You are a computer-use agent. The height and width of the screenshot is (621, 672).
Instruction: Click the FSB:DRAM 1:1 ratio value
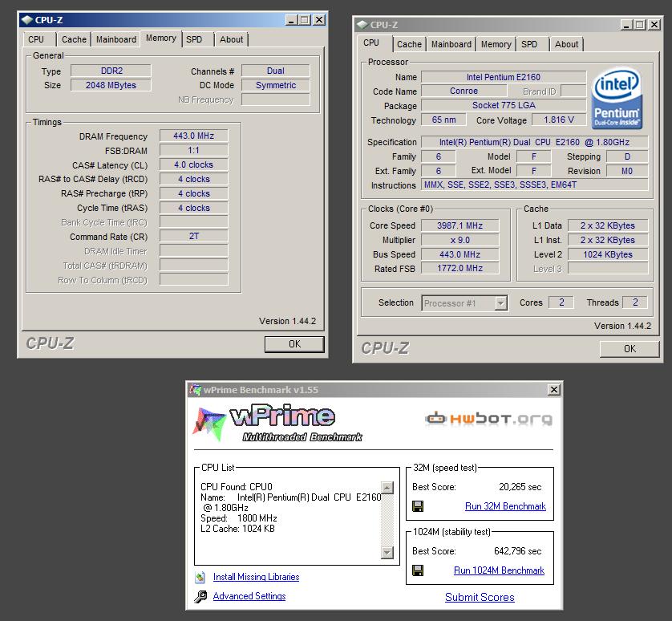[194, 150]
